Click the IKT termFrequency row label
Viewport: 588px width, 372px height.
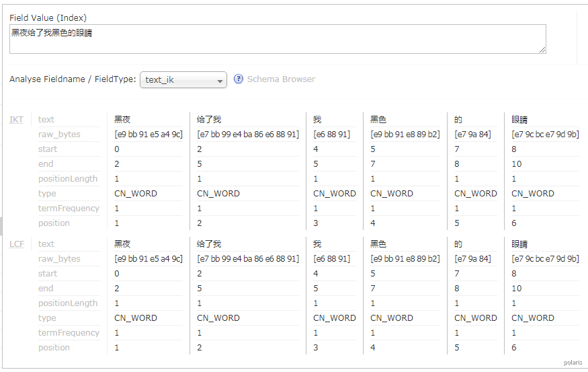point(69,209)
